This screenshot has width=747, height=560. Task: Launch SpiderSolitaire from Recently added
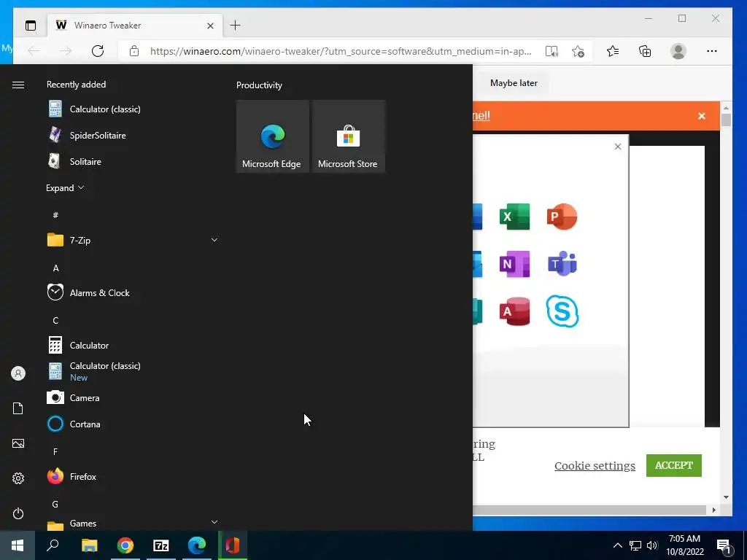click(88, 135)
